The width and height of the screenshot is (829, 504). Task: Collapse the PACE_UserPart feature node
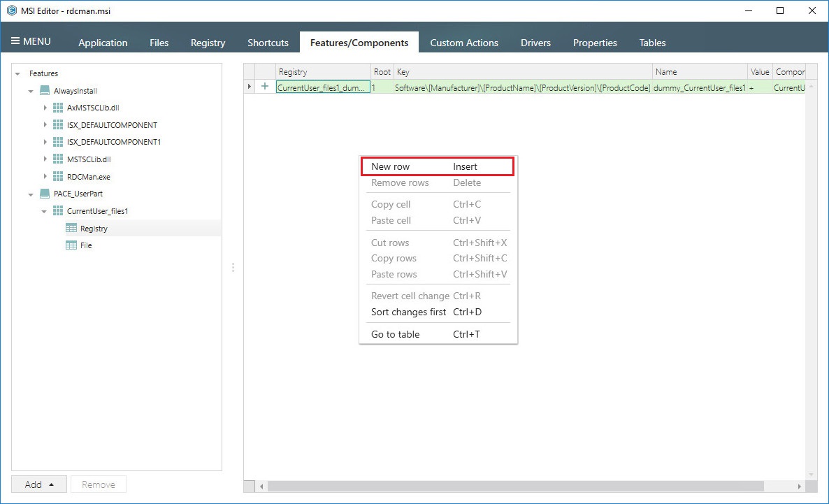point(31,194)
